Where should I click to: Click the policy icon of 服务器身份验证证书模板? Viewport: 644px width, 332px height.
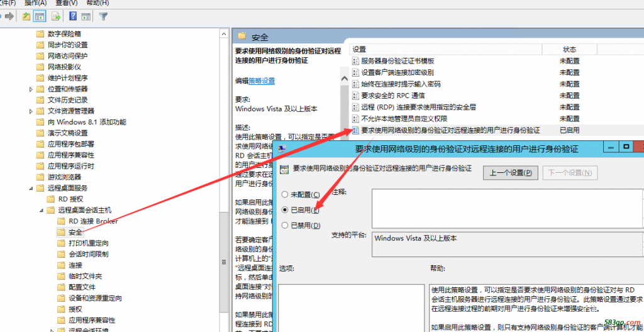tap(356, 61)
